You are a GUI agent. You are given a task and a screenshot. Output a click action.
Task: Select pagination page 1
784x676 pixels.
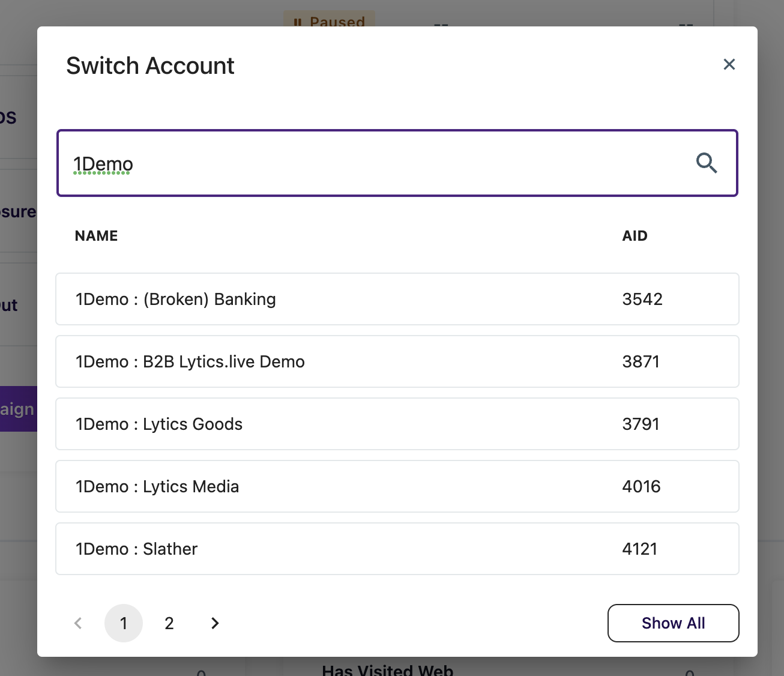click(x=124, y=623)
